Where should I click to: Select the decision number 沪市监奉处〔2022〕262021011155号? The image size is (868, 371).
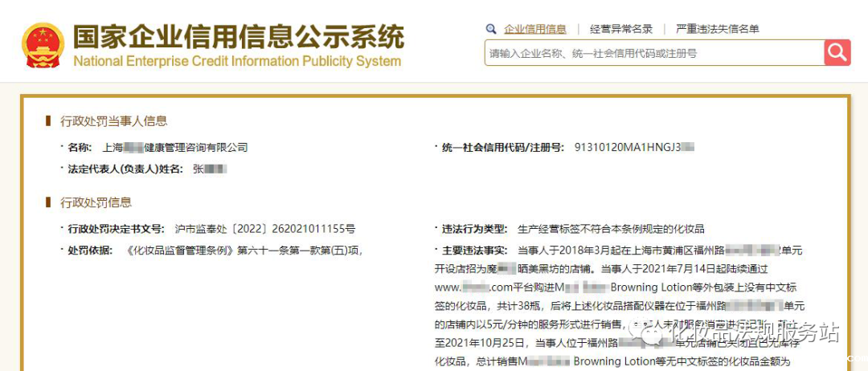click(x=265, y=229)
